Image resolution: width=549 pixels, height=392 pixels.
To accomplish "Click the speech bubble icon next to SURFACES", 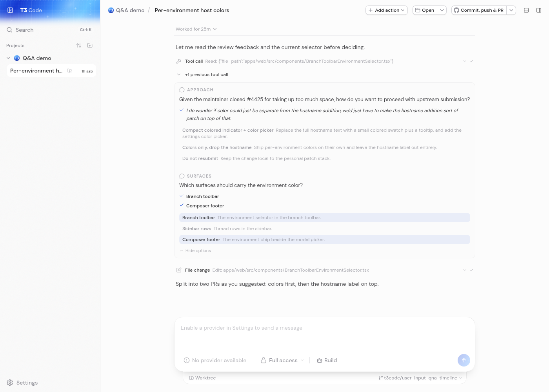I will [182, 176].
